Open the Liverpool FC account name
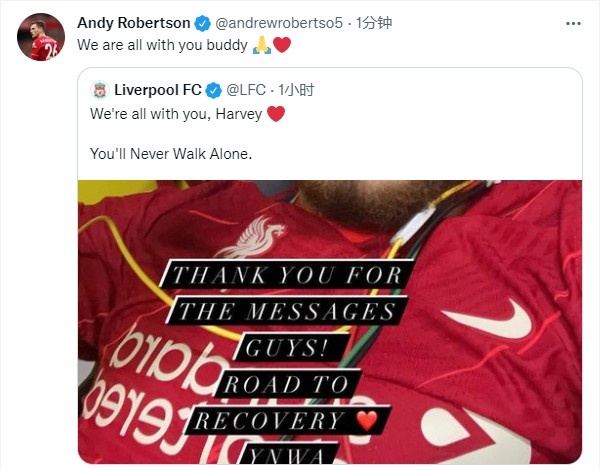Screen dimensions: 601x470 pyautogui.click(x=158, y=90)
